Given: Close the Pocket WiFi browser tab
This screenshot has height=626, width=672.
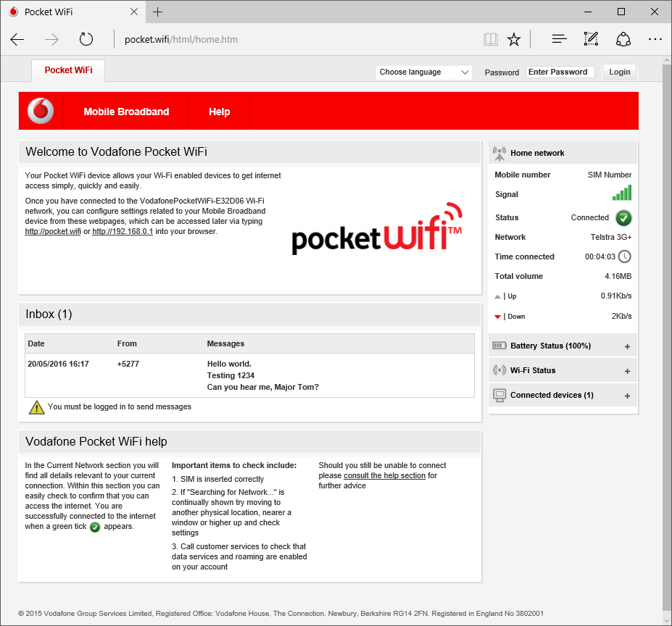Looking at the screenshot, I should 134,12.
